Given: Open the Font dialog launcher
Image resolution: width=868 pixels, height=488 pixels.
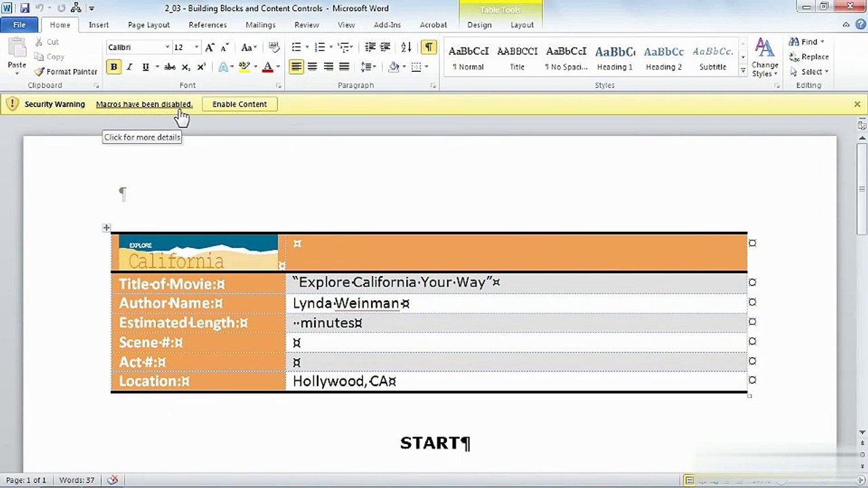Looking at the screenshot, I should (279, 86).
